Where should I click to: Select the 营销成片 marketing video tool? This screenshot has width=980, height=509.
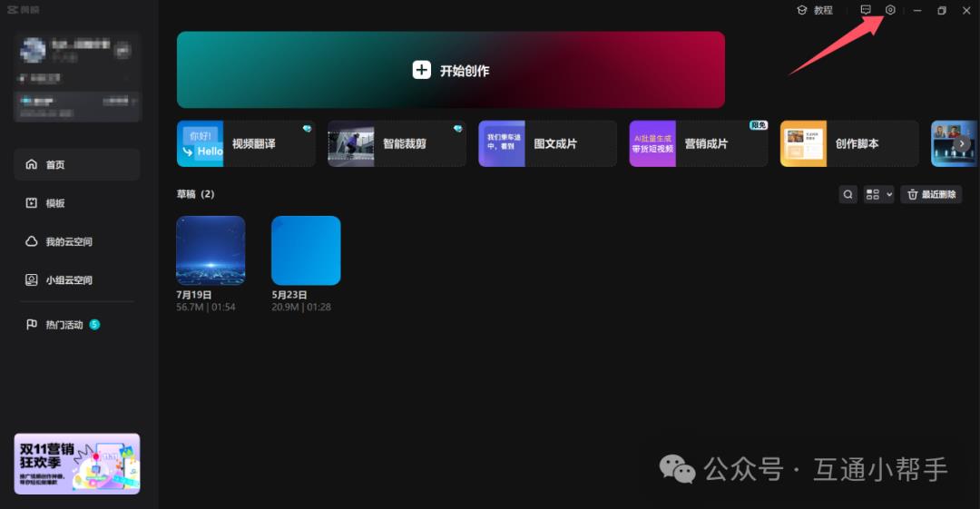click(x=698, y=143)
